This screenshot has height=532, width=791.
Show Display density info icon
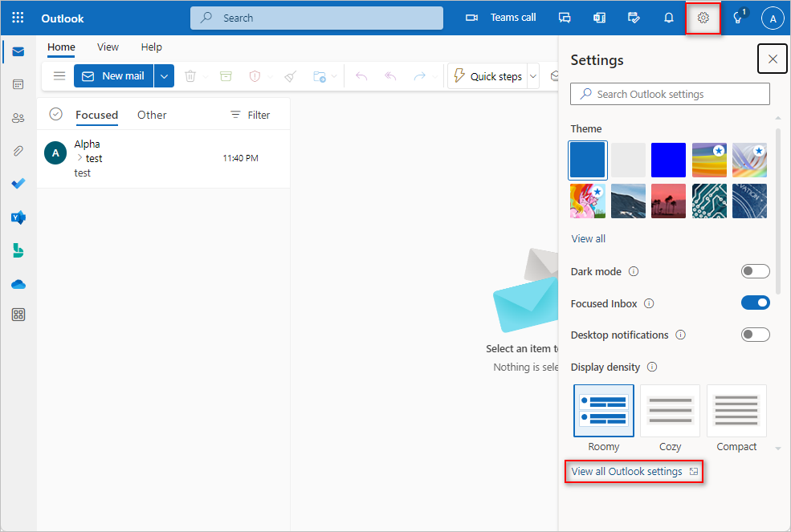[x=652, y=367]
